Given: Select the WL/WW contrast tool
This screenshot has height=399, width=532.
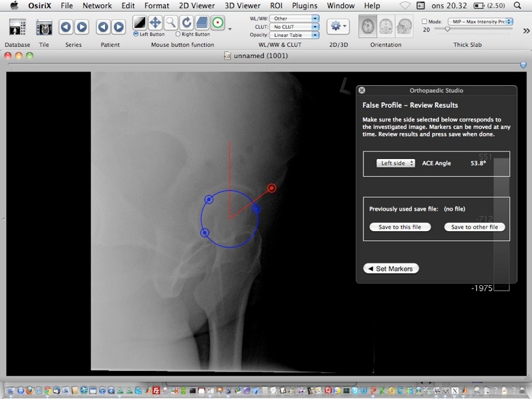Looking at the screenshot, I should (x=139, y=23).
